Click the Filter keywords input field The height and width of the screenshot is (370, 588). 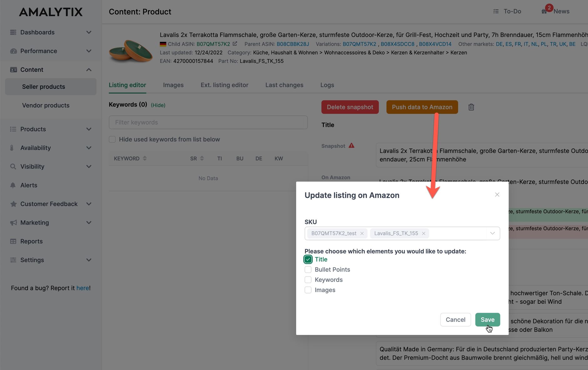[x=208, y=122]
